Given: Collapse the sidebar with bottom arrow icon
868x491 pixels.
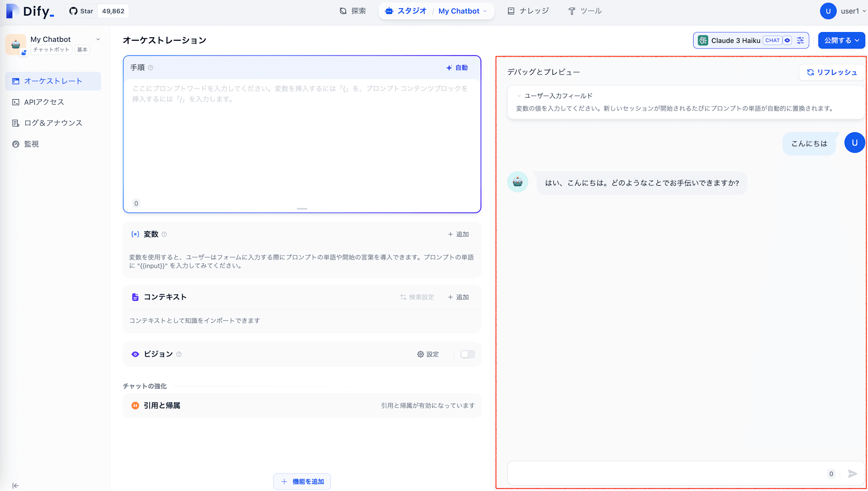Looking at the screenshot, I should click(15, 485).
